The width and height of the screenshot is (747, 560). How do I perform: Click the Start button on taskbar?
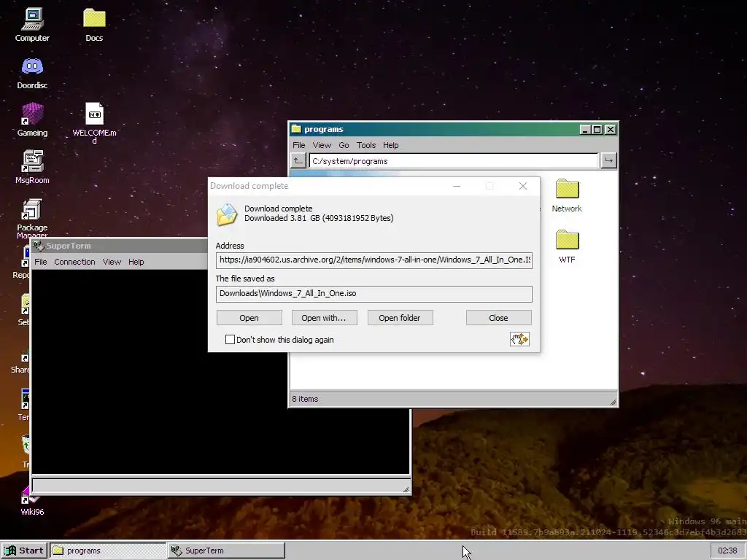24,551
